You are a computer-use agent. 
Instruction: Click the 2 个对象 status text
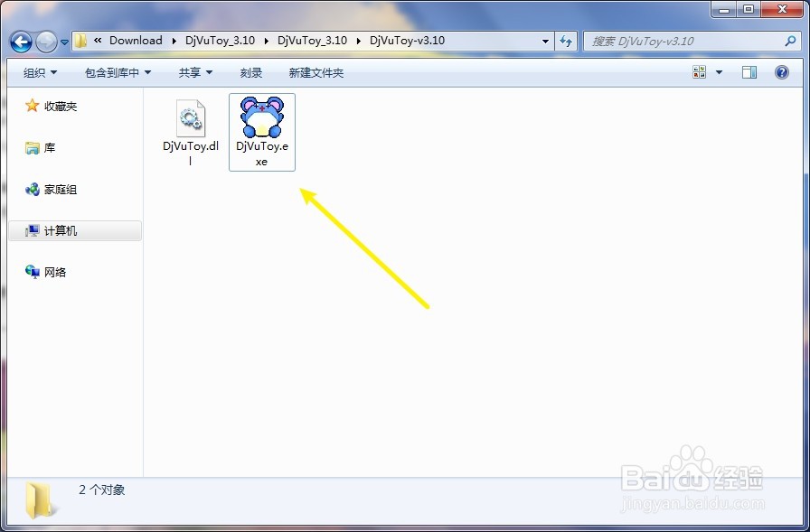point(102,490)
